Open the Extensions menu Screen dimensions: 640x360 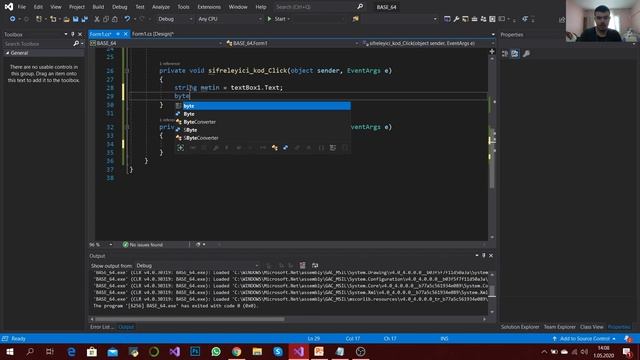pos(209,7)
